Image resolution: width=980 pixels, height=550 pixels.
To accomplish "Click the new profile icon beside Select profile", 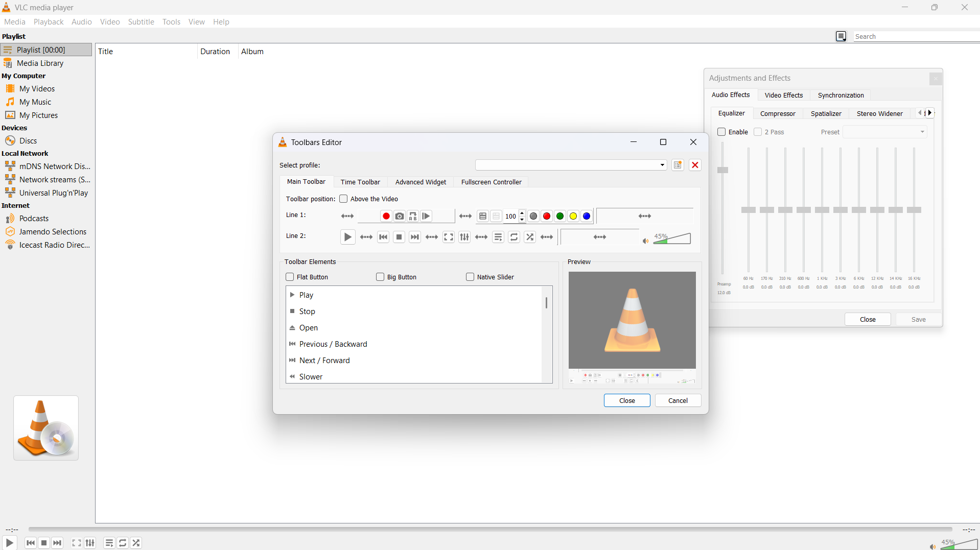I will pos(678,165).
